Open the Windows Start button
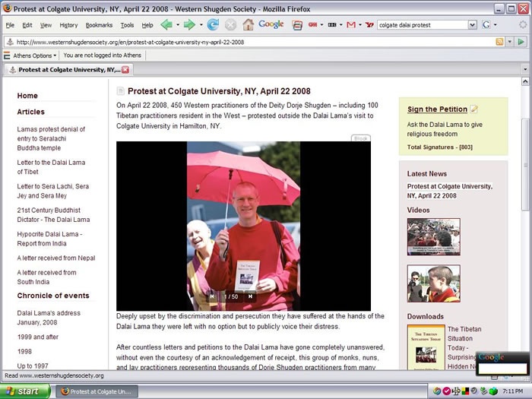532x399 pixels. point(25,391)
